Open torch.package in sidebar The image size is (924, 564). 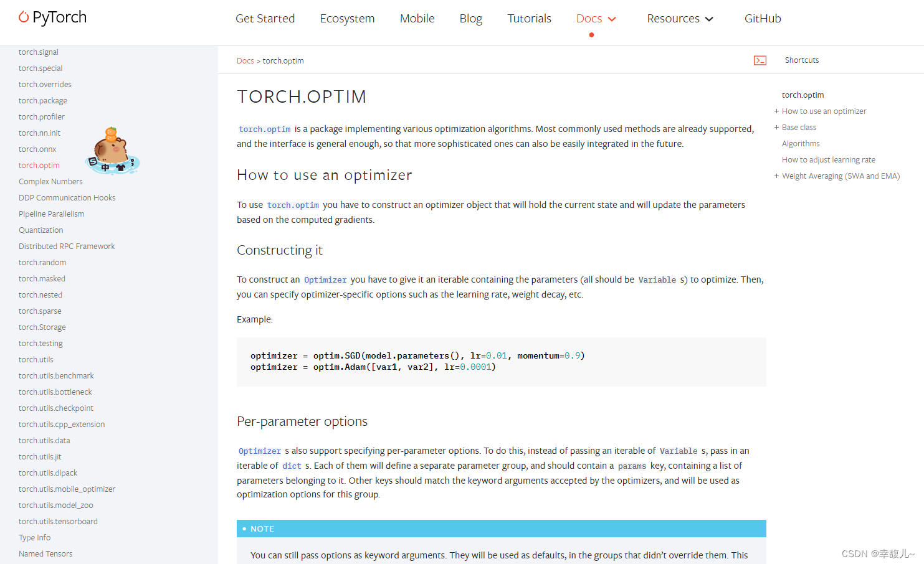point(43,101)
